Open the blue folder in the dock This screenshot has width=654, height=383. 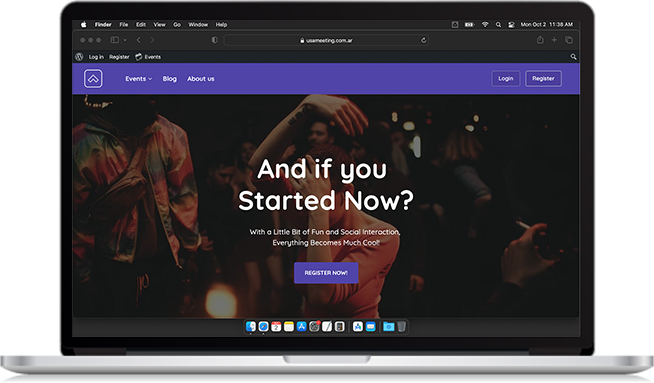pyautogui.click(x=388, y=327)
